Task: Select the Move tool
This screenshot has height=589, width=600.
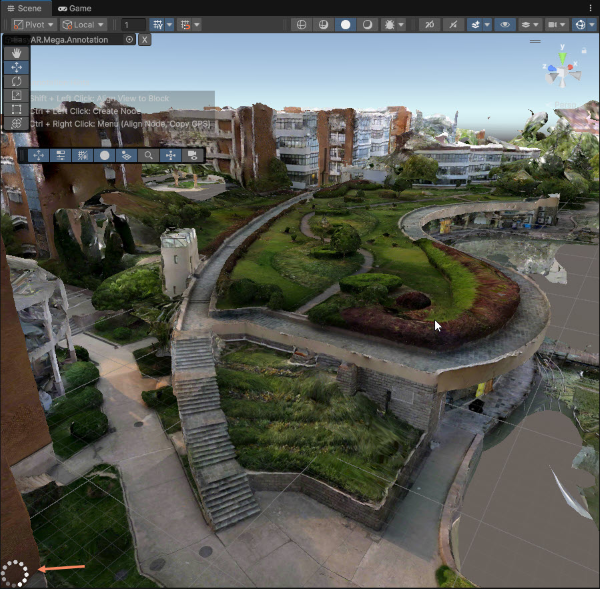Action: pyautogui.click(x=15, y=68)
